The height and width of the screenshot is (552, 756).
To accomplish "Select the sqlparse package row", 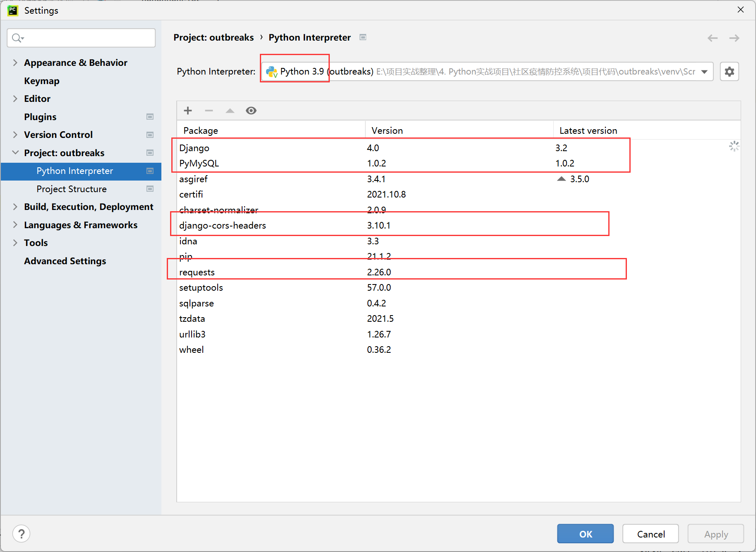I will coord(458,303).
